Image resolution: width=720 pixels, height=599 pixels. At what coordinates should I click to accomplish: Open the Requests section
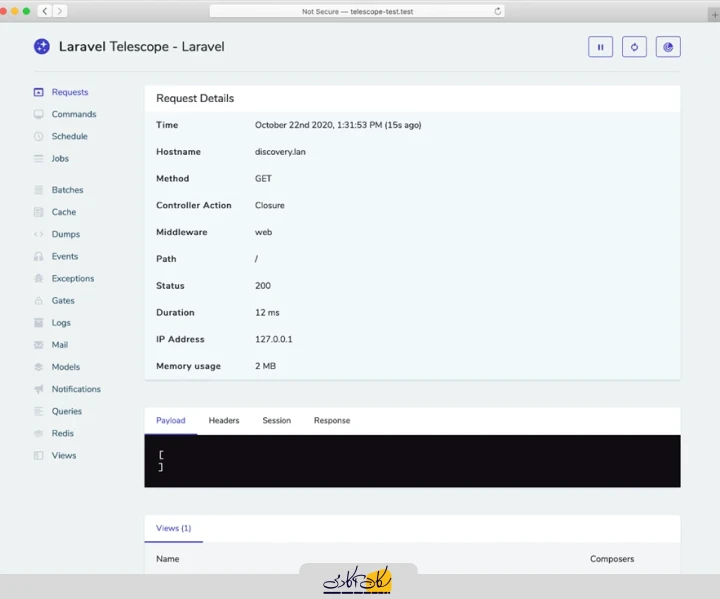coord(70,92)
